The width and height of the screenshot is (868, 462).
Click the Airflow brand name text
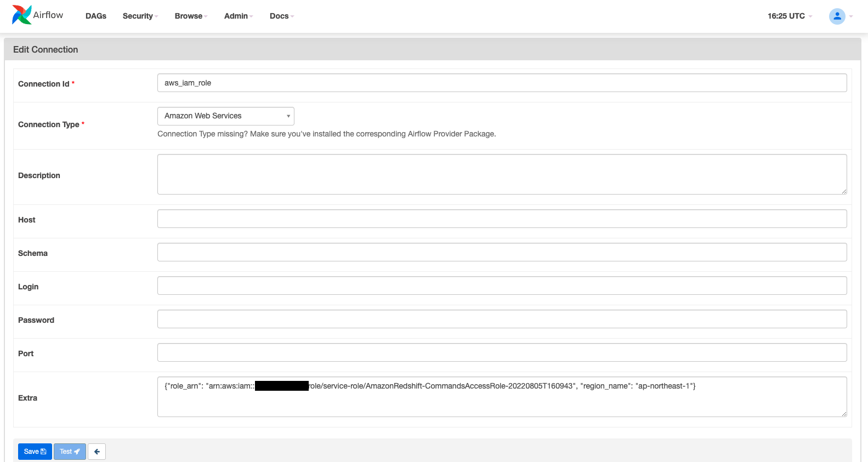pos(48,15)
